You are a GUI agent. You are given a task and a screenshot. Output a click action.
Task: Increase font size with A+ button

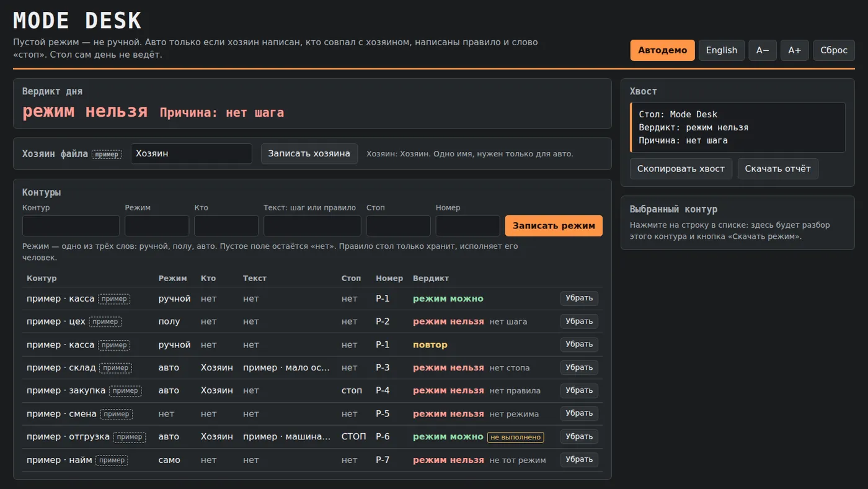click(795, 50)
